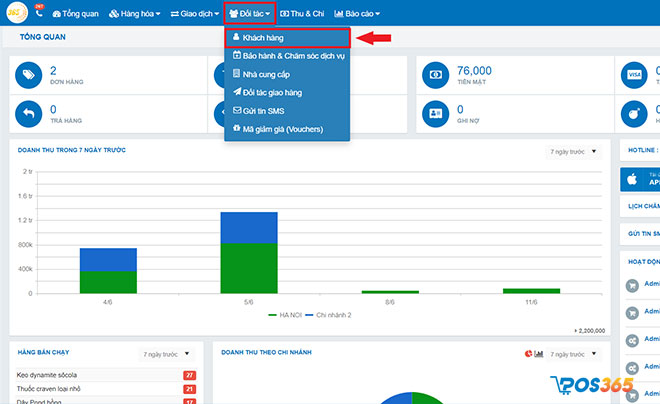Click the red 21 count badge
660x404 pixels.
[x=189, y=389]
